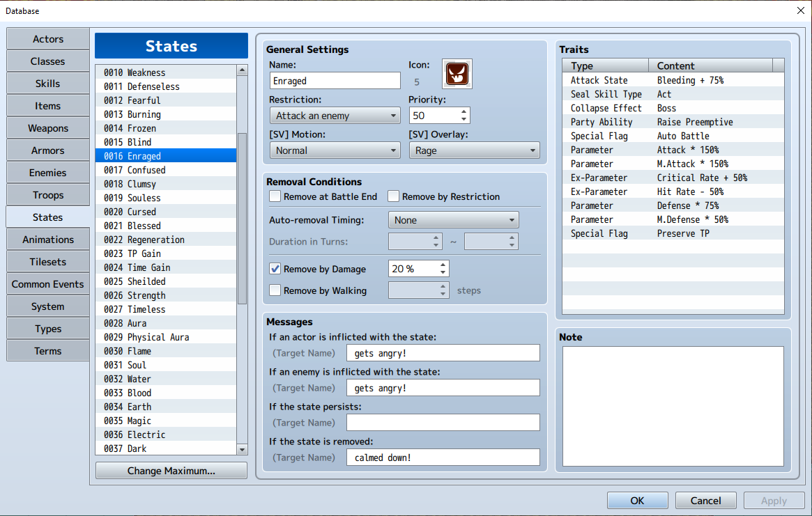Click the OK button
This screenshot has width=812, height=516.
pos(637,501)
